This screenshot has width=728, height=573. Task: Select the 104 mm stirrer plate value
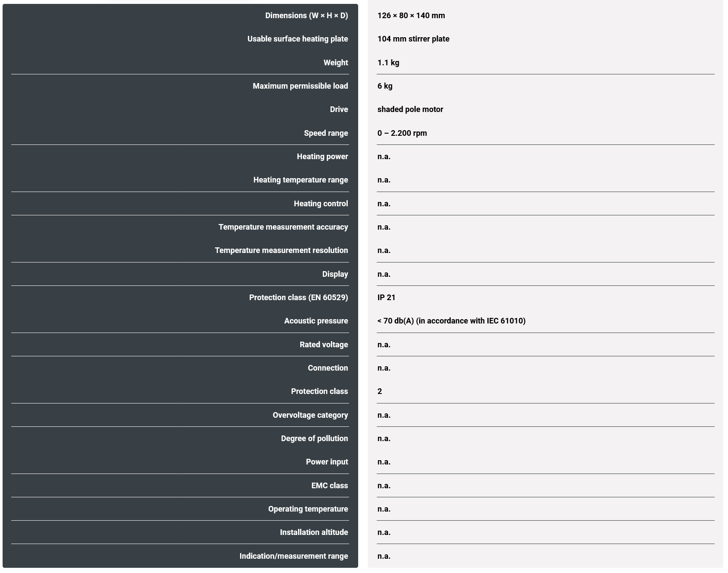pos(413,39)
